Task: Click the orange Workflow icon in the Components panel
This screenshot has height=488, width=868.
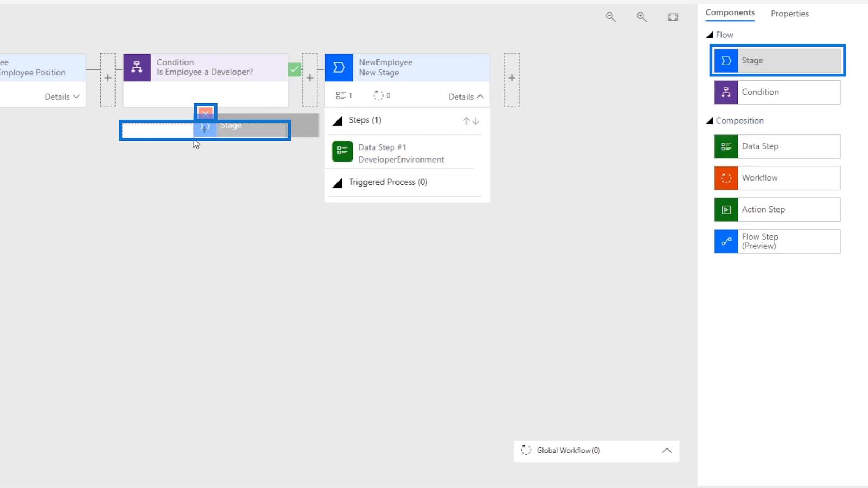Action: coord(726,178)
